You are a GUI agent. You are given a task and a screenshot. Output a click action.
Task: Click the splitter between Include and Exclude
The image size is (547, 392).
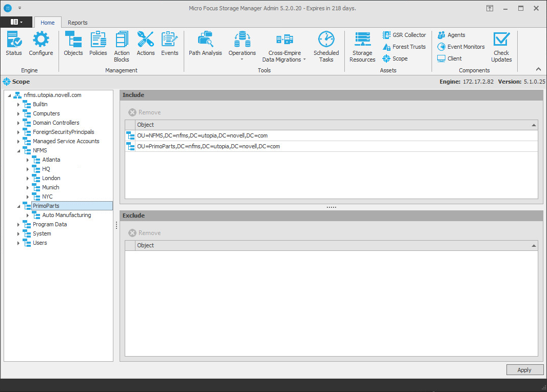(331, 207)
